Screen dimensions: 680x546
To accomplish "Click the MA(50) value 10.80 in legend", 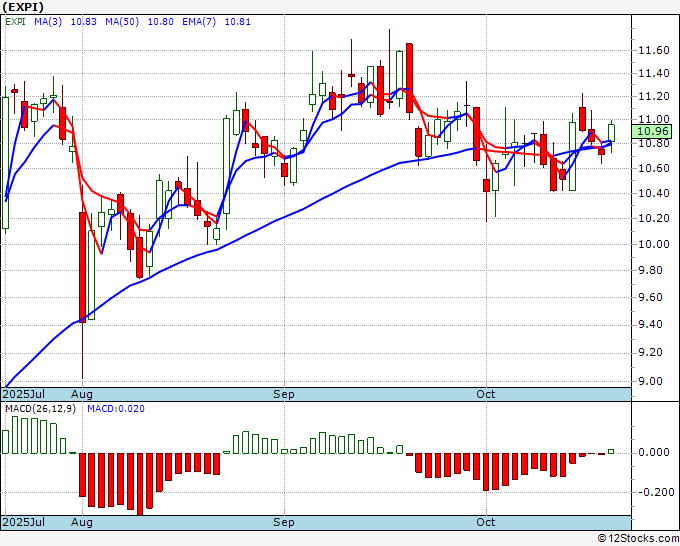I will coord(160,22).
